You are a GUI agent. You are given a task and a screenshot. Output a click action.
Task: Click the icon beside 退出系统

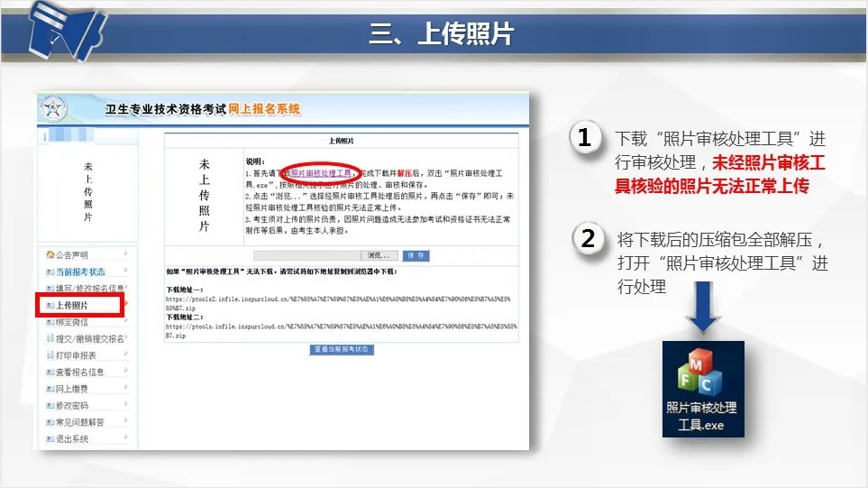(50, 439)
